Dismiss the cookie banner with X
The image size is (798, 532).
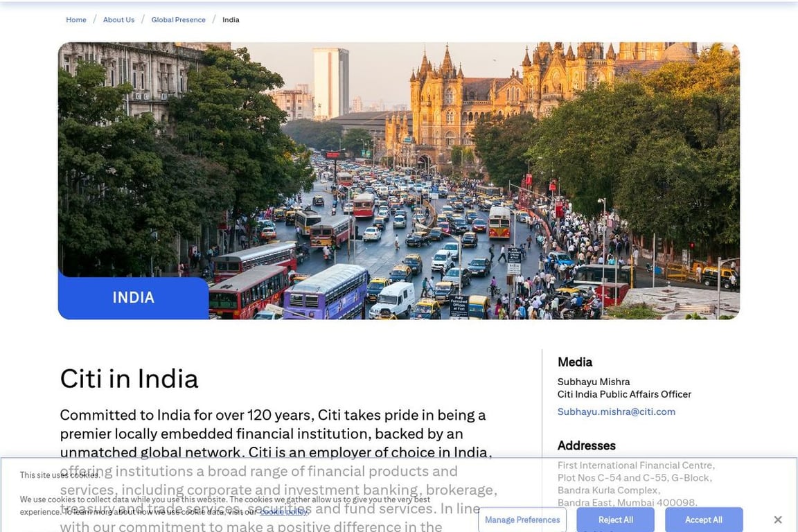(778, 520)
